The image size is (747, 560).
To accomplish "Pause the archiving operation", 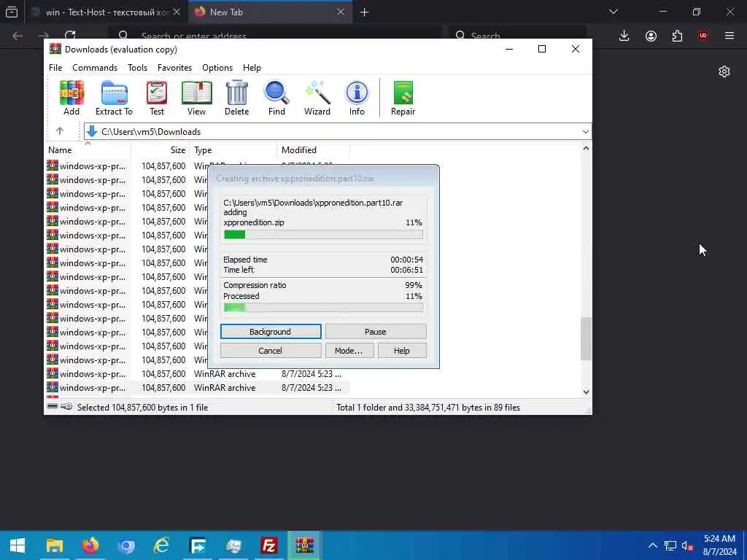I will click(376, 332).
